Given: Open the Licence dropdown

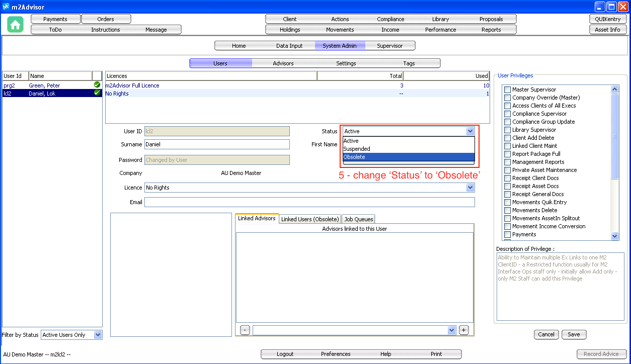Looking at the screenshot, I should click(x=470, y=188).
